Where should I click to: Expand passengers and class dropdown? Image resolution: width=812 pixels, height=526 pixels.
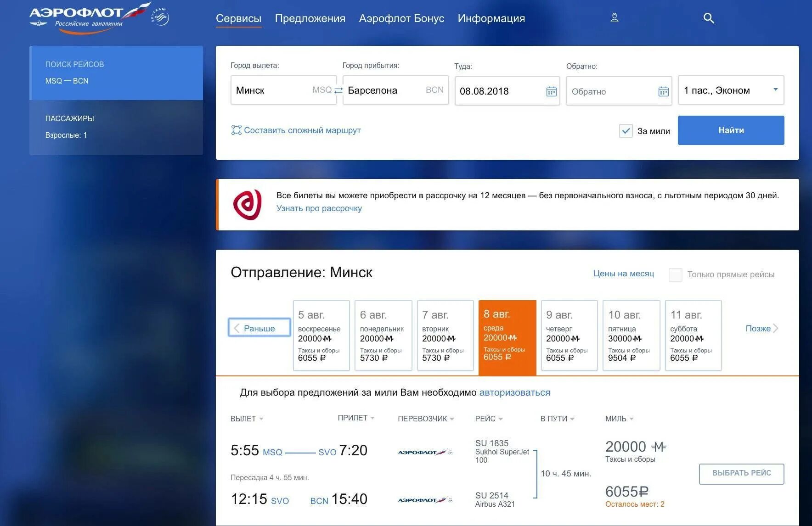point(731,90)
